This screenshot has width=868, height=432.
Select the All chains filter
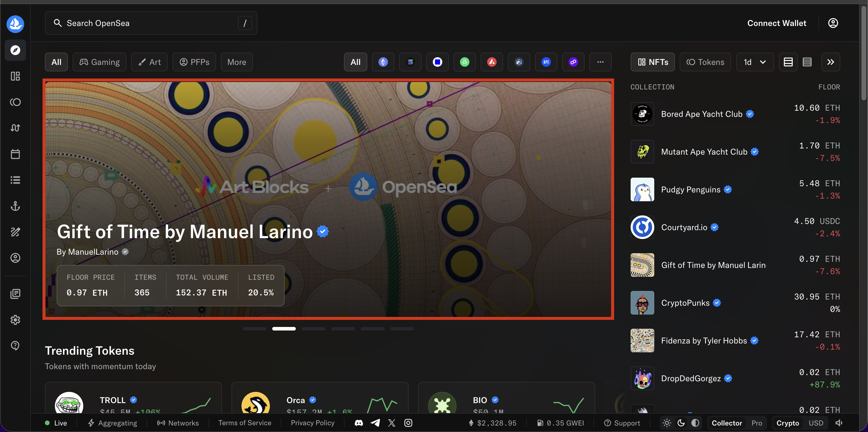coord(355,62)
